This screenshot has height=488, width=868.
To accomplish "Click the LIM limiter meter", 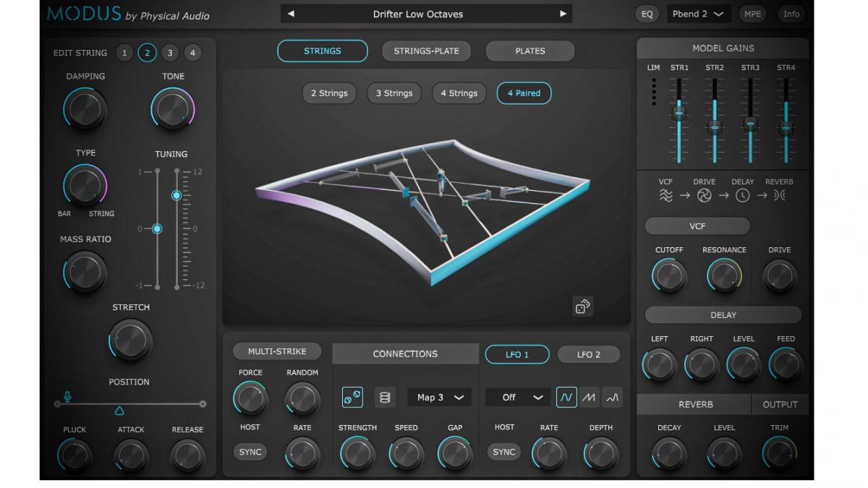I will click(654, 92).
